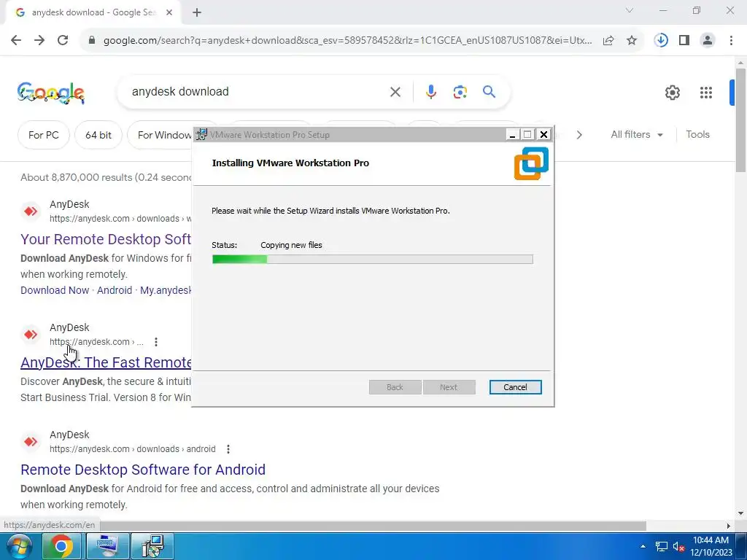
Task: Open more options for downloads android result
Action: click(228, 449)
